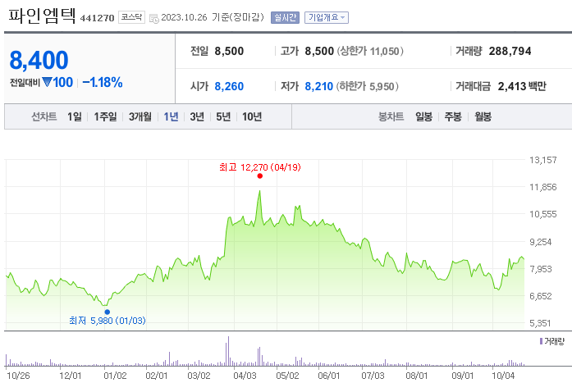Click the previous close value 8,500 beside 전일
Viewport: 572px width, 392px height.
(x=229, y=51)
